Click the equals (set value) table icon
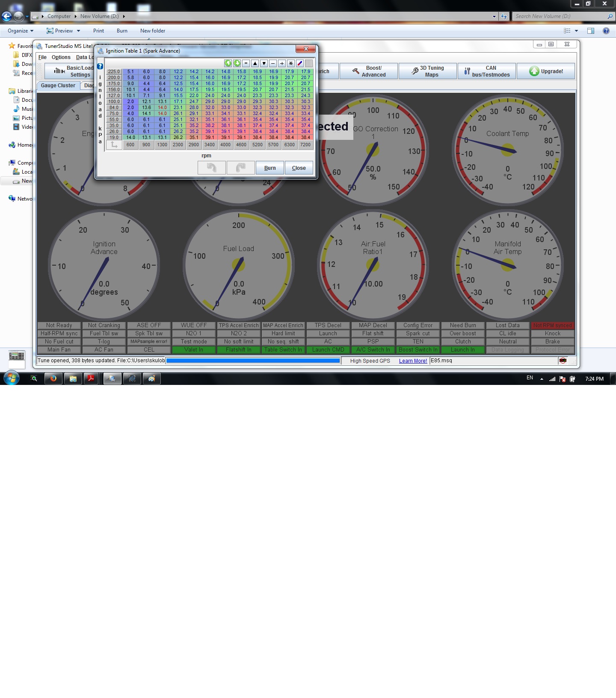 click(246, 63)
